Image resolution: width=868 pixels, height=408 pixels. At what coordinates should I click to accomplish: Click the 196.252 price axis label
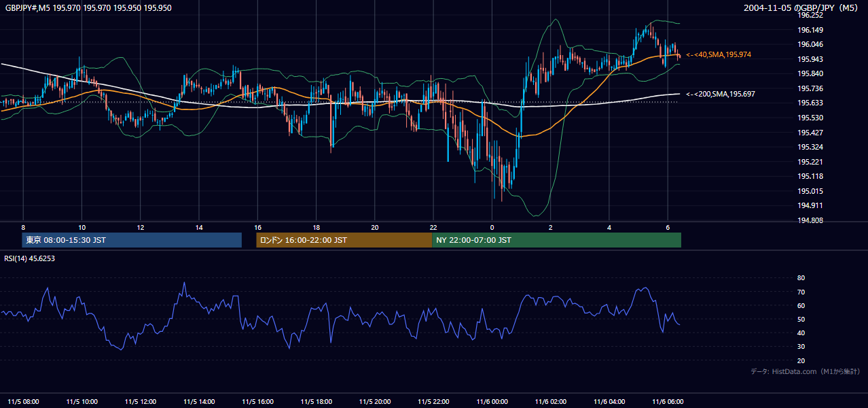[x=810, y=15]
